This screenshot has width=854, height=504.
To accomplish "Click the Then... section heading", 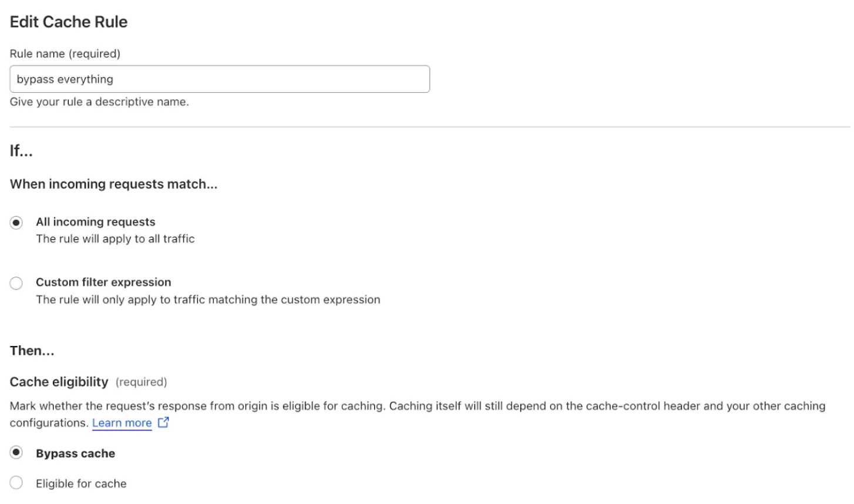I will (32, 351).
